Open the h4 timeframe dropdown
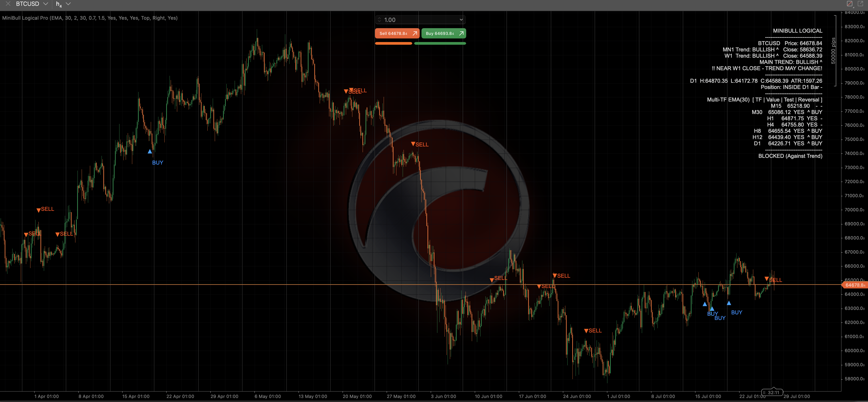Image resolution: width=868 pixels, height=402 pixels. [68, 4]
